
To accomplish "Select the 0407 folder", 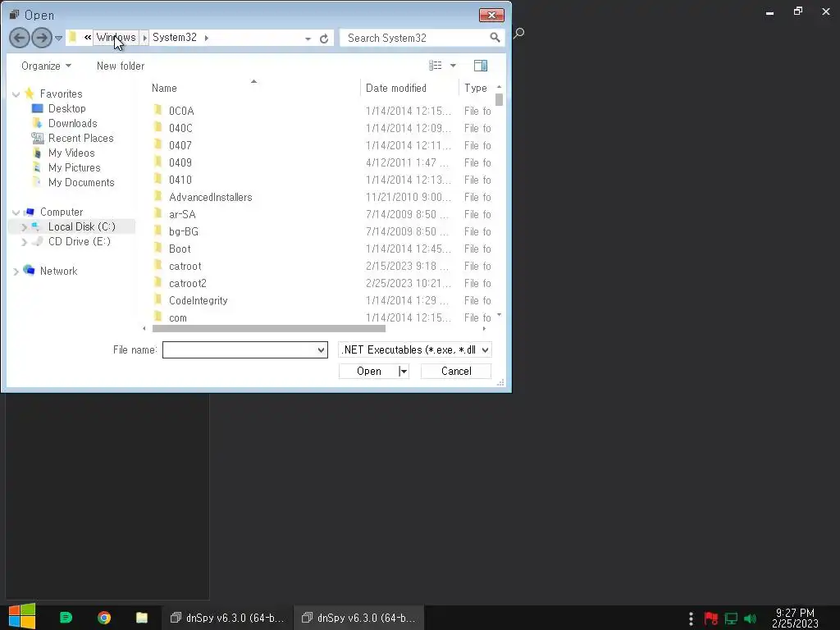I will [180, 145].
